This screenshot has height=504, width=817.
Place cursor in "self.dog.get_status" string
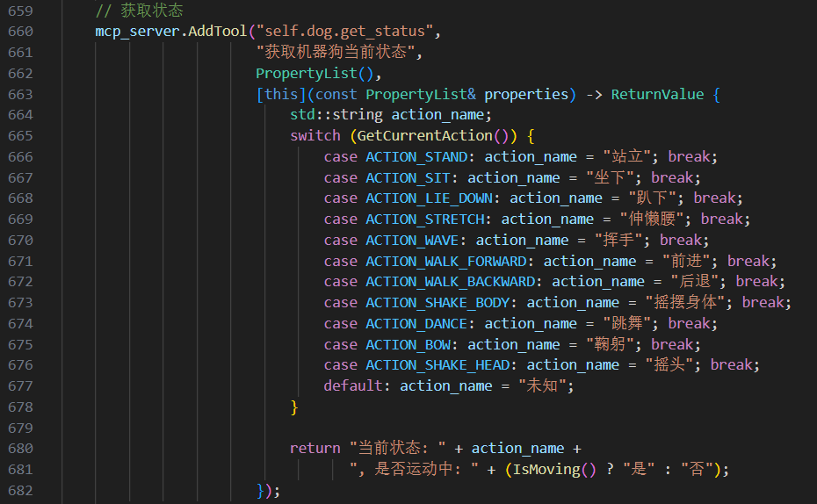click(343, 32)
